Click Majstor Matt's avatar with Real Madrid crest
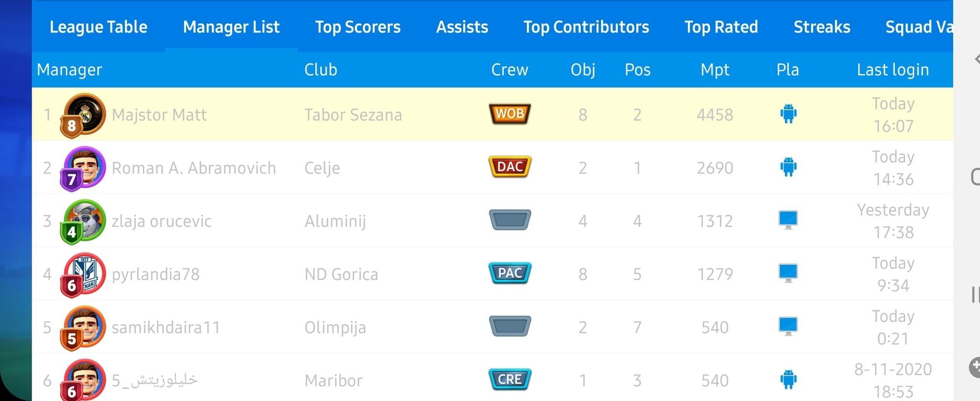 click(83, 115)
